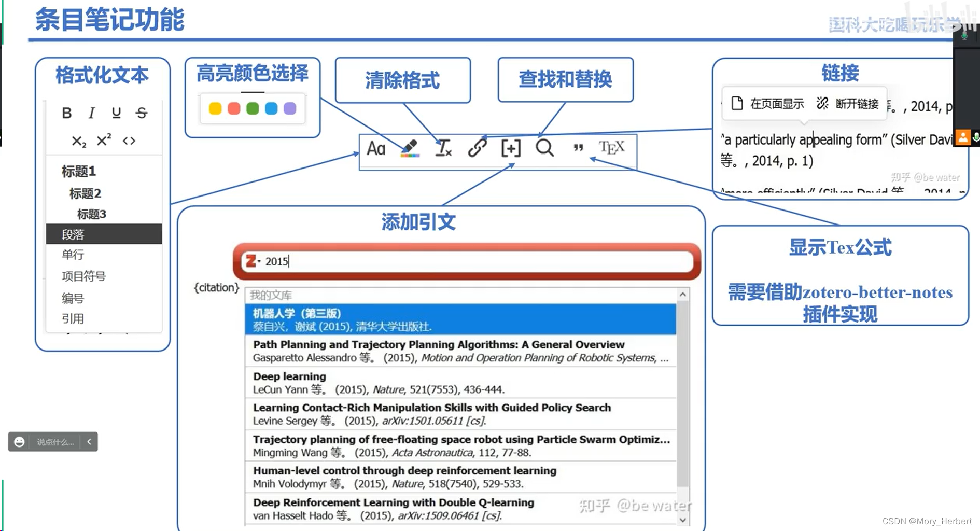Toggle bold formatting button B

point(67,113)
